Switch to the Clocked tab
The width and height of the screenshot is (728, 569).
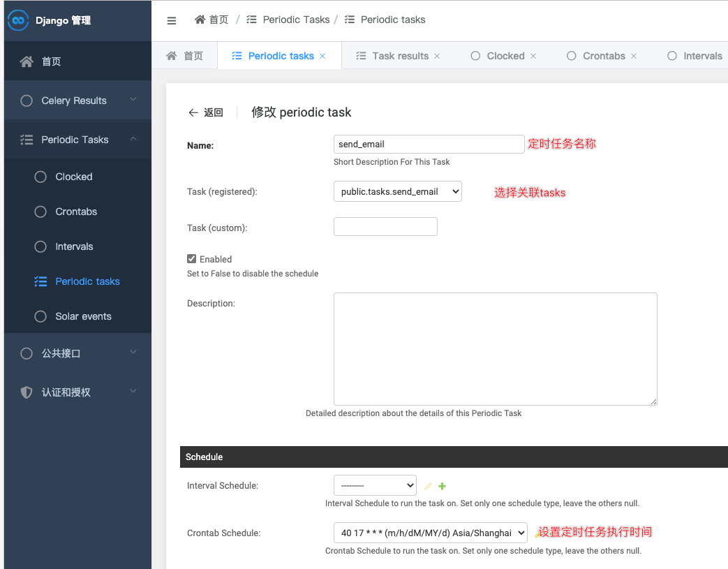click(503, 56)
